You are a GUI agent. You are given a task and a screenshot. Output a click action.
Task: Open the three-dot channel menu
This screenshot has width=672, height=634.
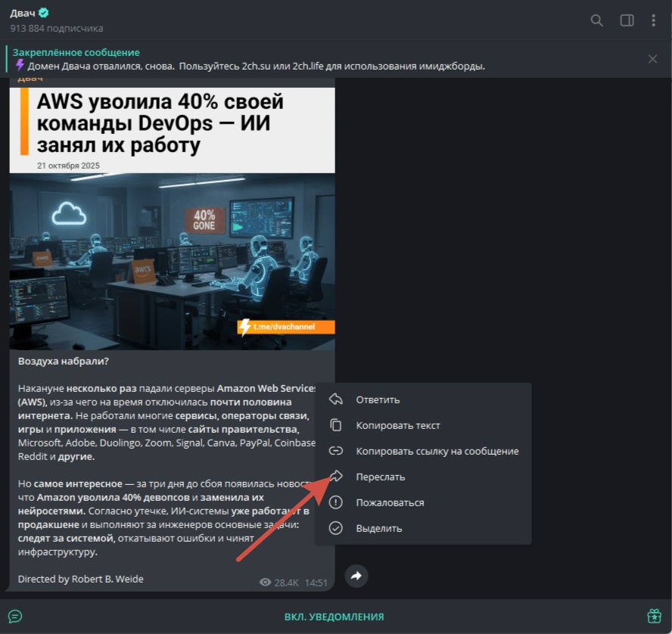click(653, 20)
